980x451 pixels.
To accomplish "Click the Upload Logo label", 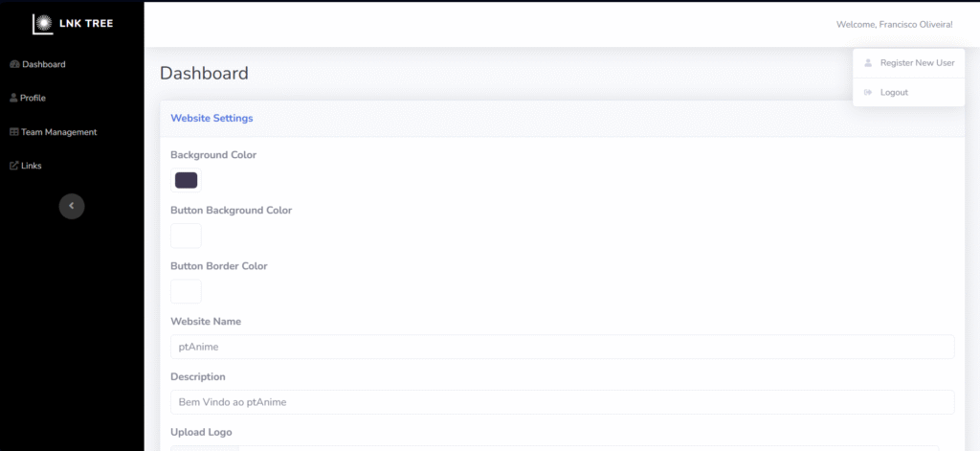I will coord(201,432).
